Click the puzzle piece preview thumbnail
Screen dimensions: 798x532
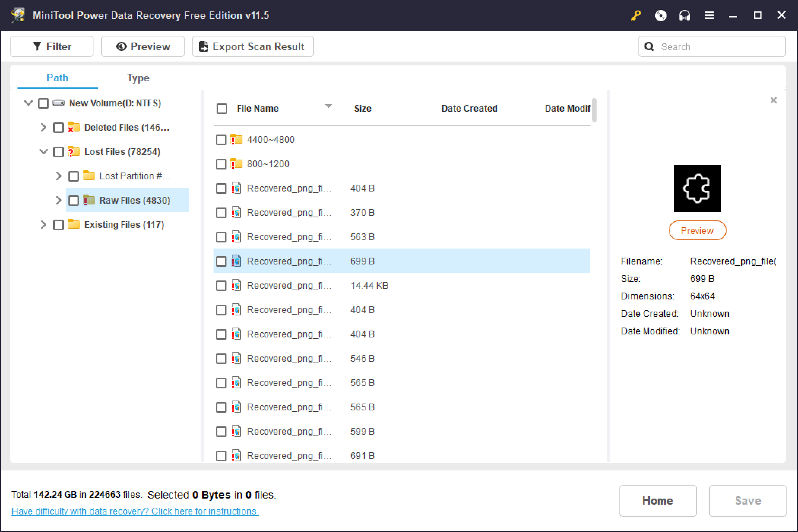tap(697, 188)
